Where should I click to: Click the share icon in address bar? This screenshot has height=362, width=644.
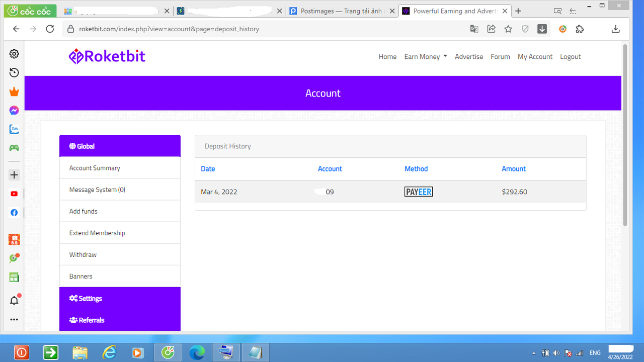tap(492, 29)
